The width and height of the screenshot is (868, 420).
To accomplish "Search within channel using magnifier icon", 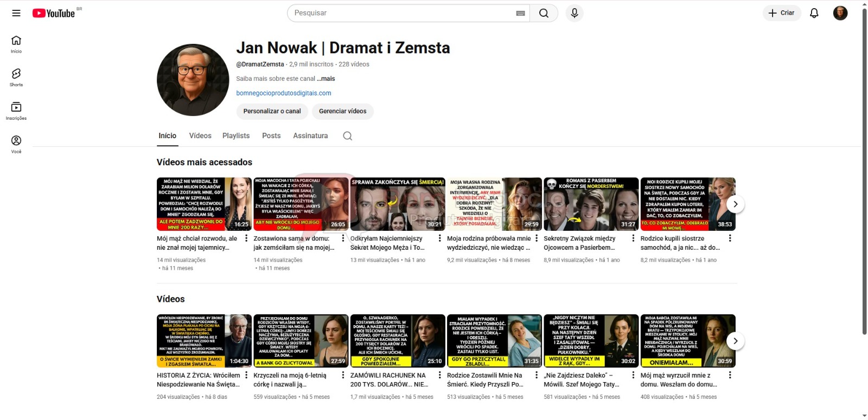I will 348,136.
